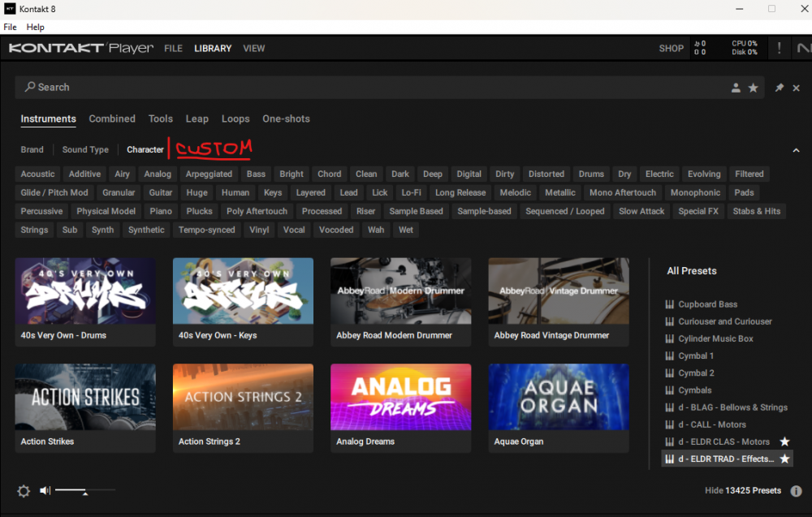
Task: Show Brand filter tags
Action: pyautogui.click(x=32, y=149)
